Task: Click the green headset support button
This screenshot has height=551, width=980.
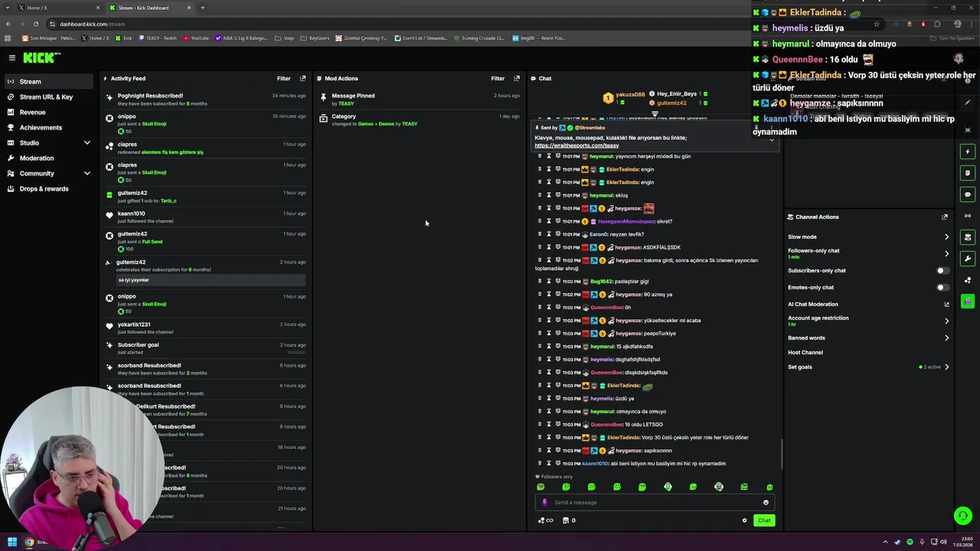Action: point(963,516)
